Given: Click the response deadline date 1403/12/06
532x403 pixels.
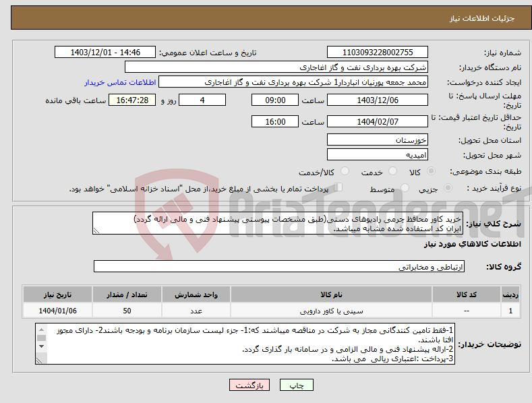Looking at the screenshot, I should 378,100.
